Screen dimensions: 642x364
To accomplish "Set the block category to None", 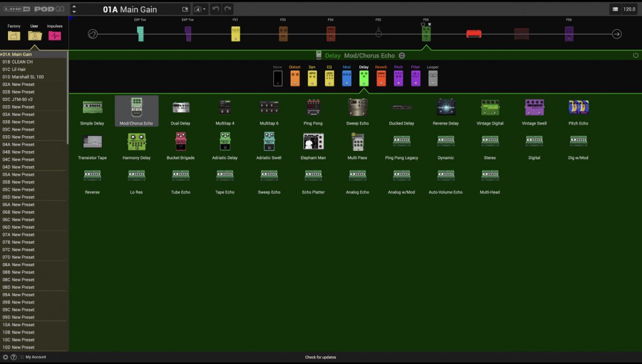I will tap(278, 76).
